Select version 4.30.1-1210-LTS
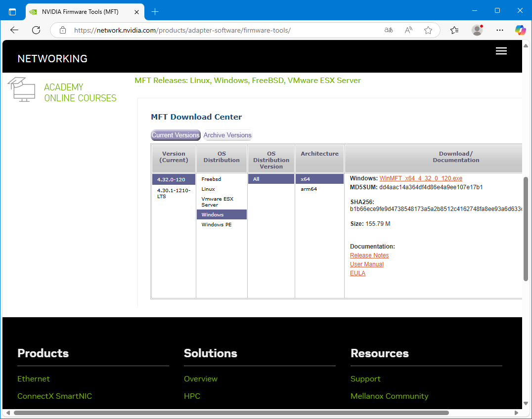This screenshot has height=419, width=532. [174, 193]
